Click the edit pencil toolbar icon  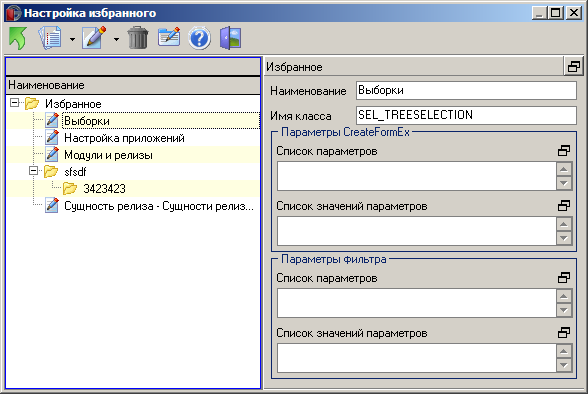point(94,38)
